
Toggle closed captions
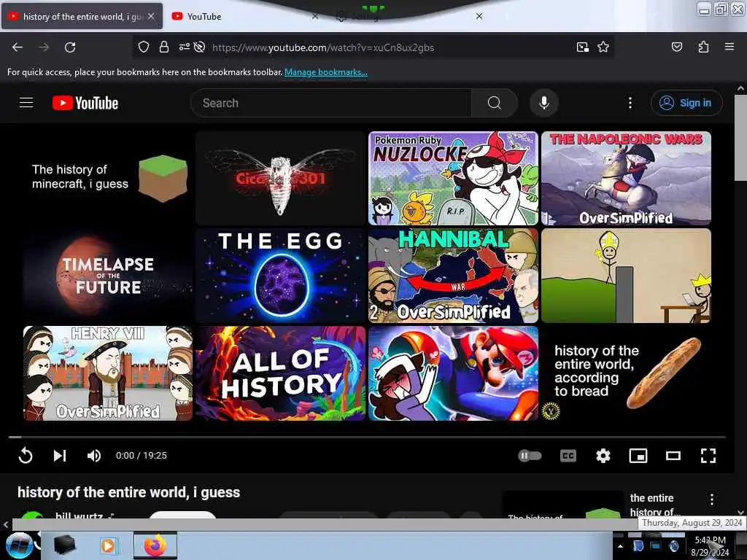(x=568, y=456)
